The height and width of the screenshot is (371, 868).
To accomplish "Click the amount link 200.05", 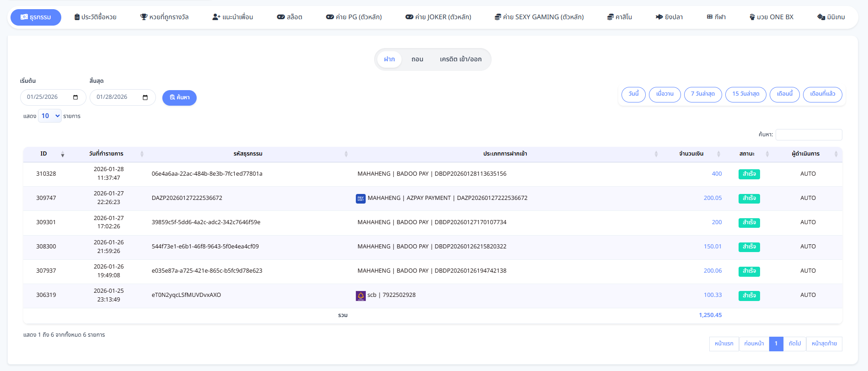I will [713, 198].
